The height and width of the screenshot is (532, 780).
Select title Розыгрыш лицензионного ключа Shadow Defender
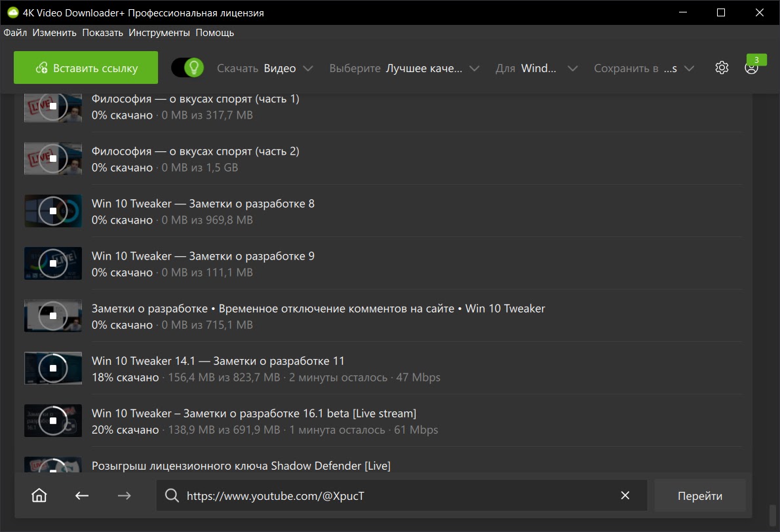[241, 466]
